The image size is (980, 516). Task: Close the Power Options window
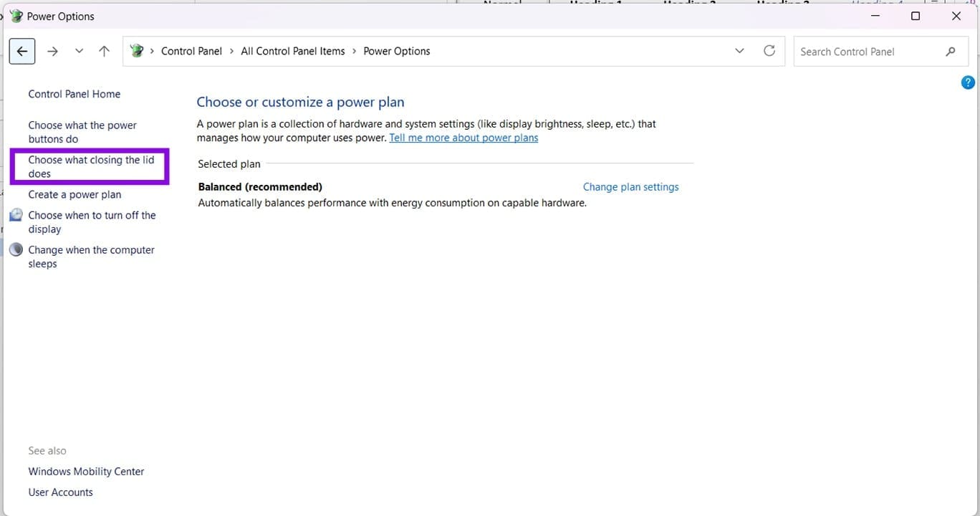point(956,16)
